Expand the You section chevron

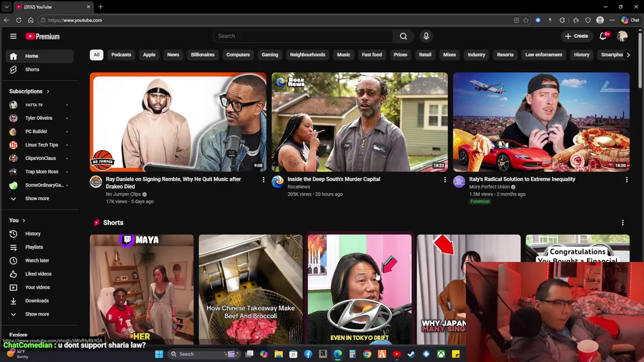(x=24, y=221)
